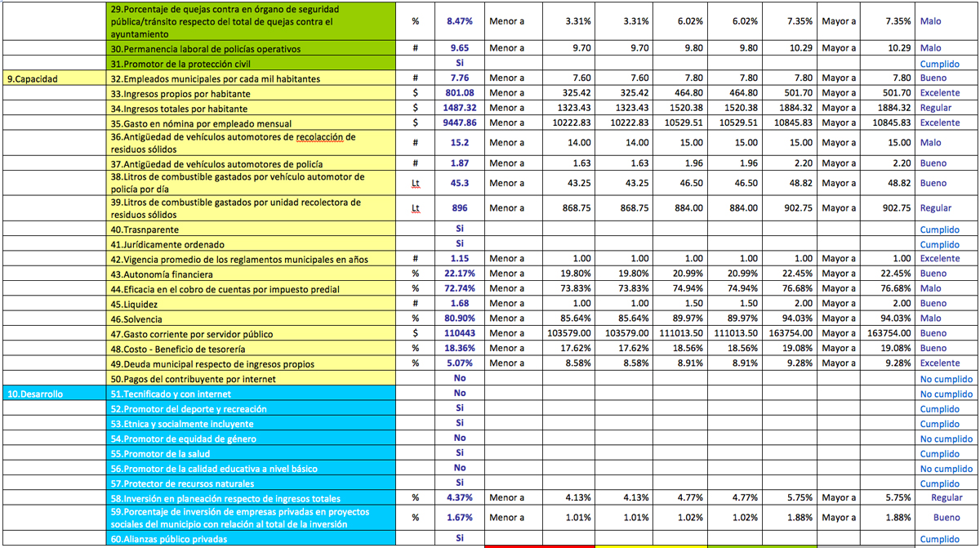The height and width of the screenshot is (548, 980).
Task: Select '53.Etnica y socialmente incluyente' cell
Action: pos(252,424)
